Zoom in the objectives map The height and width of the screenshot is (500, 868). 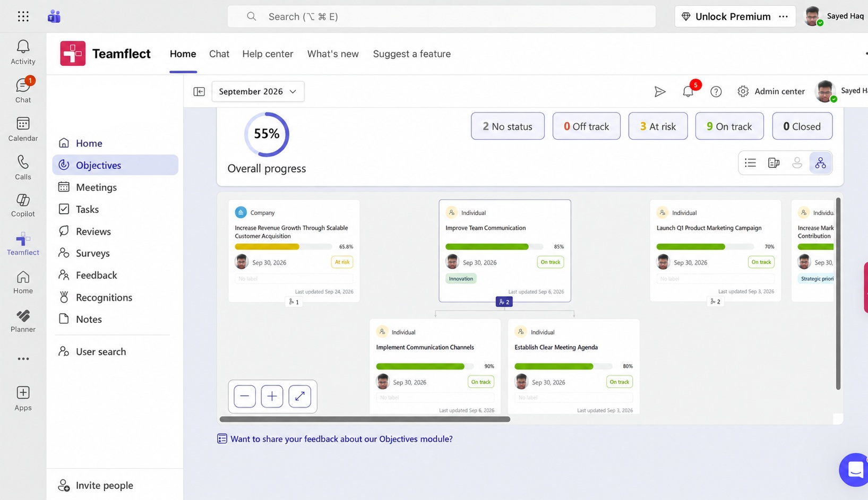coord(272,396)
